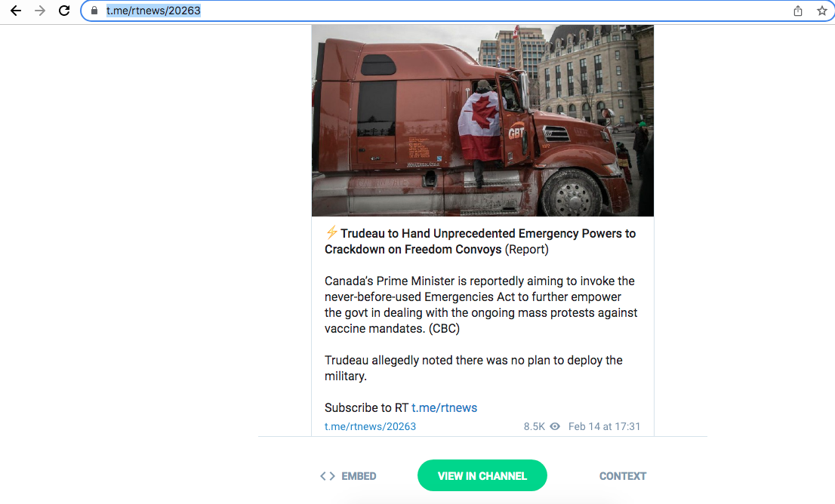Open the CONTEXT option
Viewport: 835px width, 504px height.
click(623, 476)
